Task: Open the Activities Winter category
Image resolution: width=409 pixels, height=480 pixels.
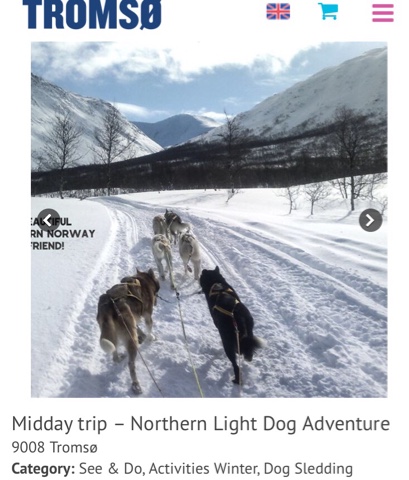Action: point(203,468)
